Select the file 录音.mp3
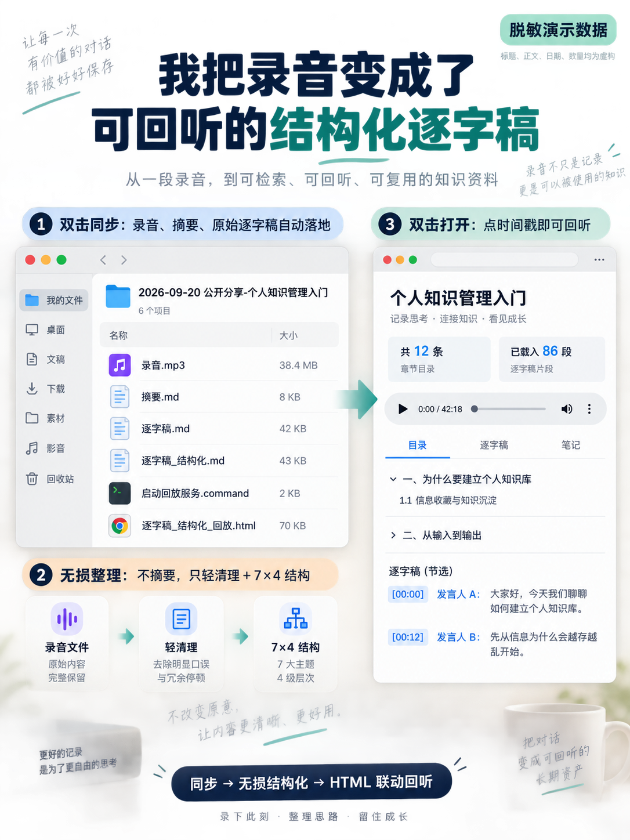The width and height of the screenshot is (630, 840). pyautogui.click(x=220, y=365)
